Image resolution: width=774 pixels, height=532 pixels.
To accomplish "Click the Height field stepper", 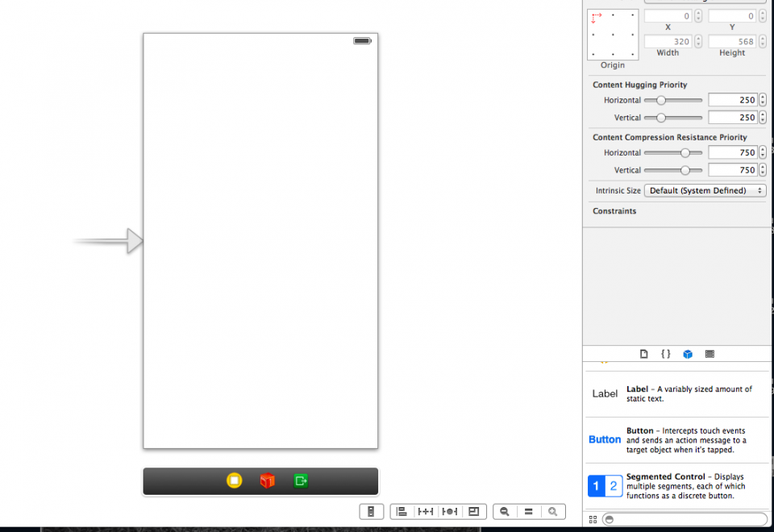I will pos(763,41).
